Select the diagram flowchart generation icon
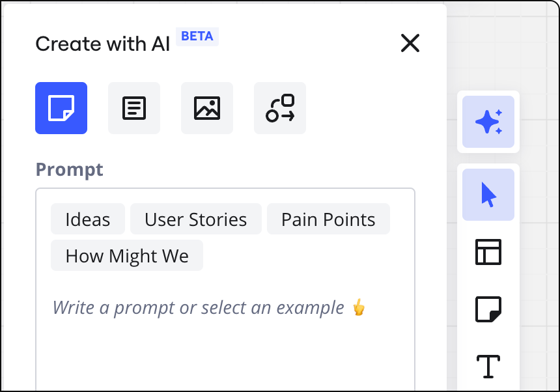This screenshot has width=560, height=392. 279,108
